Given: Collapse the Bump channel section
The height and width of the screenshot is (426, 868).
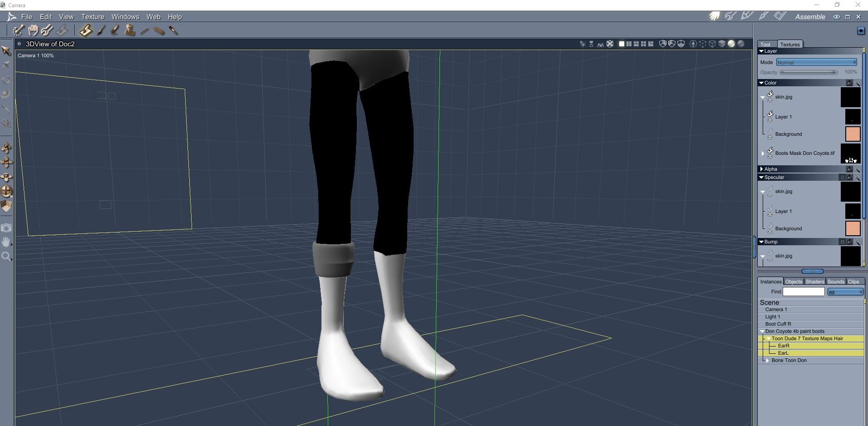Looking at the screenshot, I should tap(761, 242).
